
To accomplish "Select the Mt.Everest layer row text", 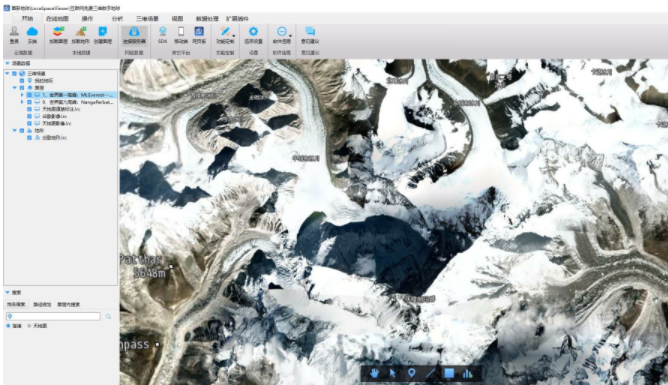I will point(78,95).
